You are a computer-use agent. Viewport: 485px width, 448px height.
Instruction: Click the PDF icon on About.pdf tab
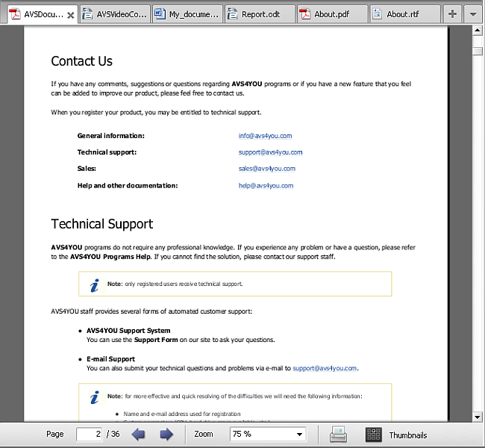(305, 14)
